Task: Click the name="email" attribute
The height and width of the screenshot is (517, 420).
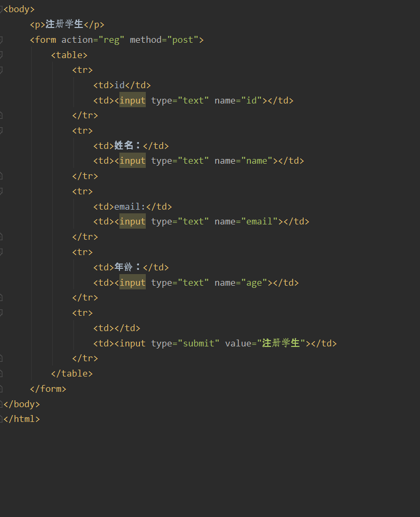Action: [246, 222]
